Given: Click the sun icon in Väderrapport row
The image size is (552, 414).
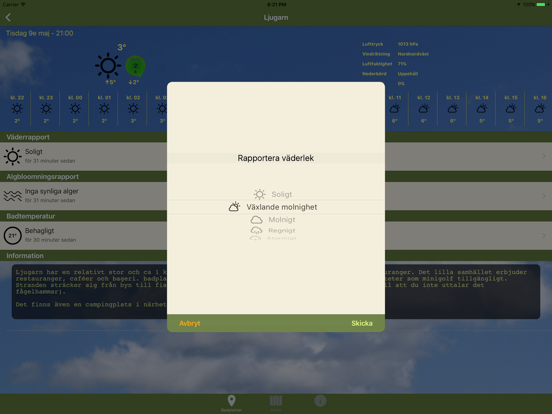Looking at the screenshot, I should point(13,156).
